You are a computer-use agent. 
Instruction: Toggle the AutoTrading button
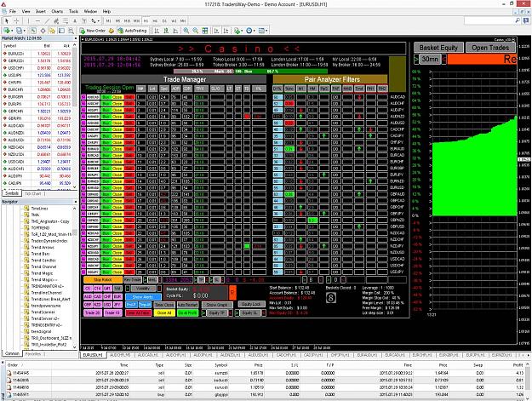[x=132, y=31]
